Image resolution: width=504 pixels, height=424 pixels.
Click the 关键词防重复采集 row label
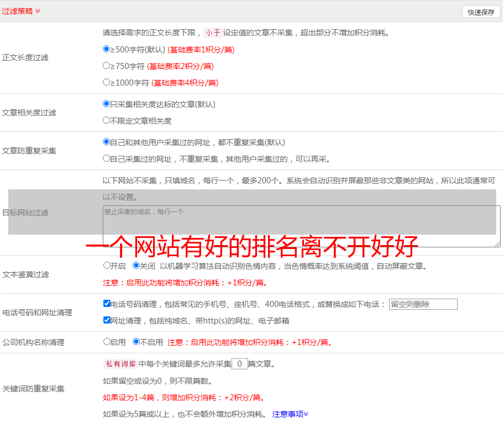click(33, 389)
